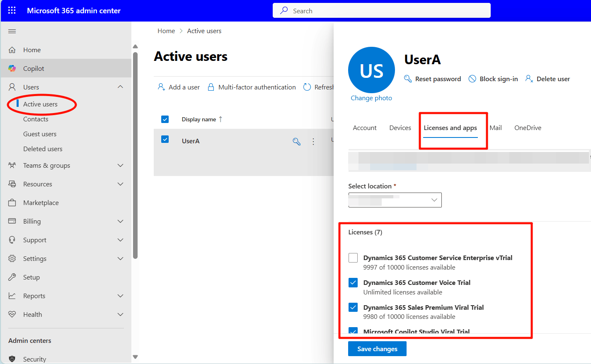Click "Unlimited licenses available" text
The width and height of the screenshot is (591, 364).
click(x=403, y=292)
